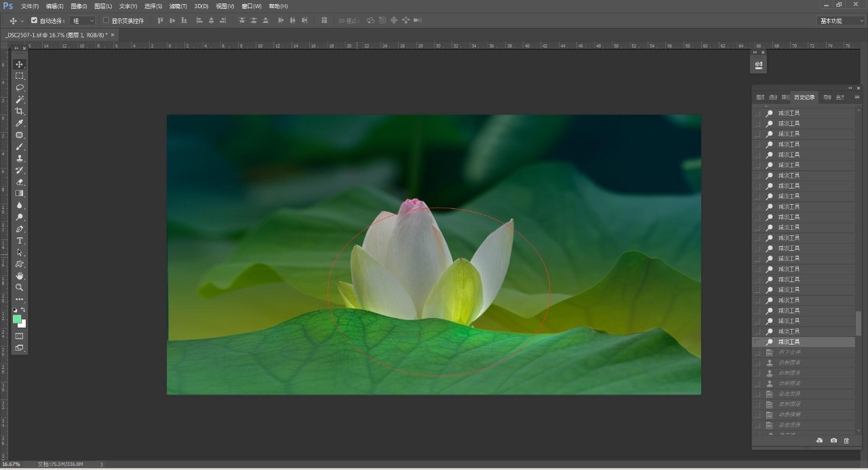
Task: Click the trash icon in History panel
Action: coord(846,441)
